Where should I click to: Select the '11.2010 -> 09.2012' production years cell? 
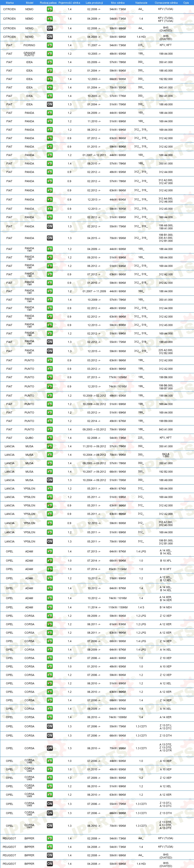(94, 446)
